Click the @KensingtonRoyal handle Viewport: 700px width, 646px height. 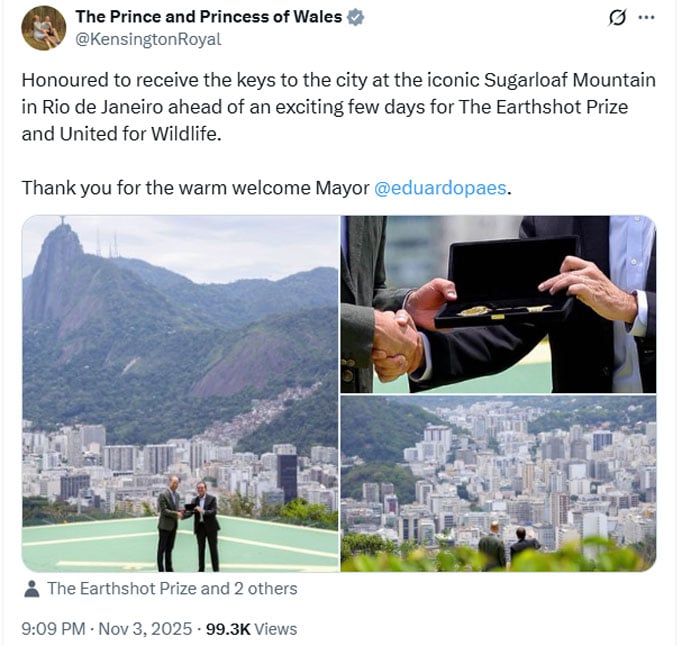click(x=148, y=40)
